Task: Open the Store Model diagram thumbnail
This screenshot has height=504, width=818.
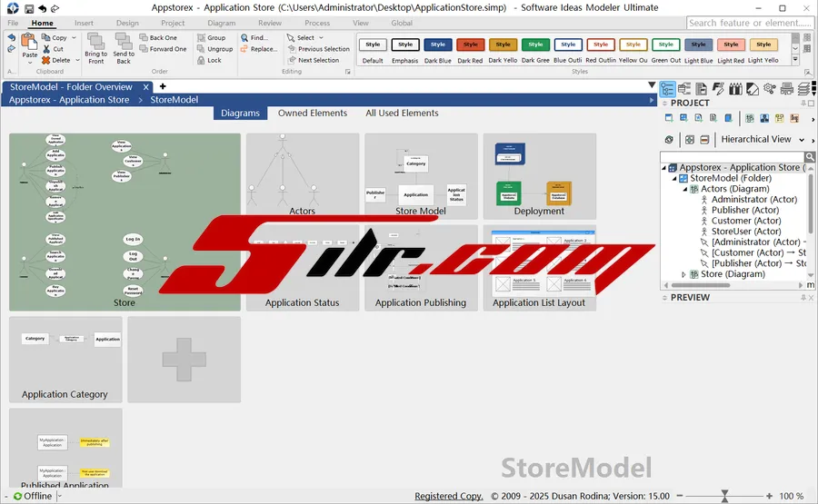Action: (x=421, y=176)
